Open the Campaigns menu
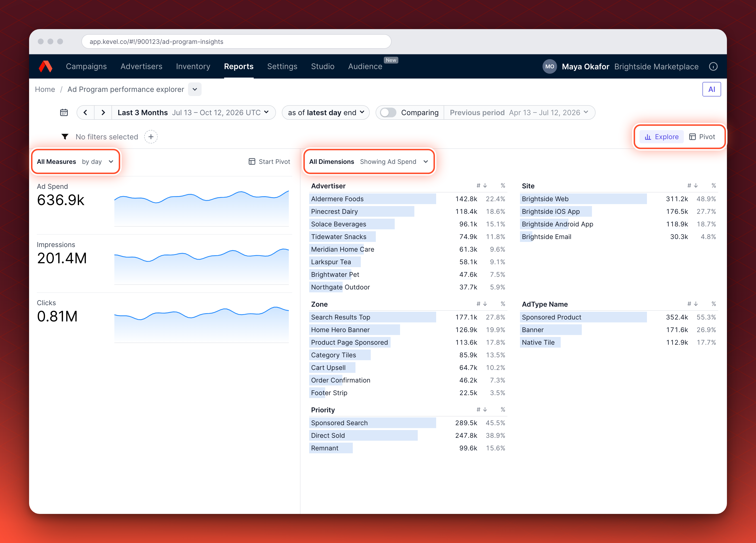756x543 pixels. tap(86, 66)
